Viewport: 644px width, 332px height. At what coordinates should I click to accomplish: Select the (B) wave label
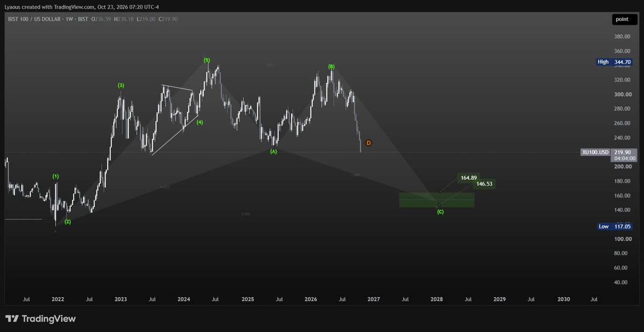[x=332, y=67]
